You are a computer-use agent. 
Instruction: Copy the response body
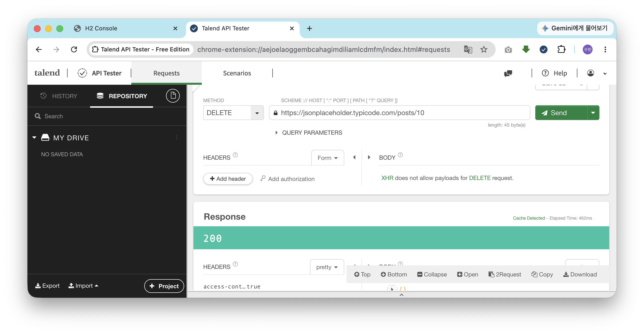[542, 274]
